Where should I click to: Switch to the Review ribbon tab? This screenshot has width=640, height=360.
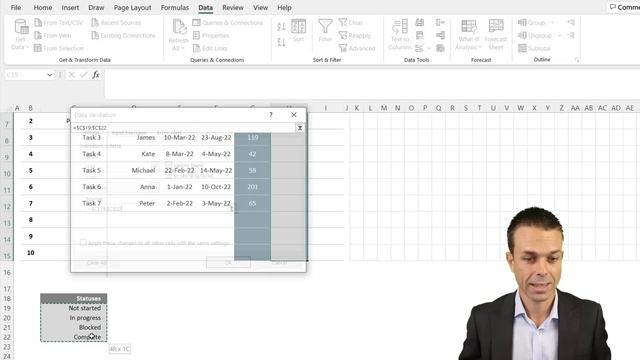[233, 7]
